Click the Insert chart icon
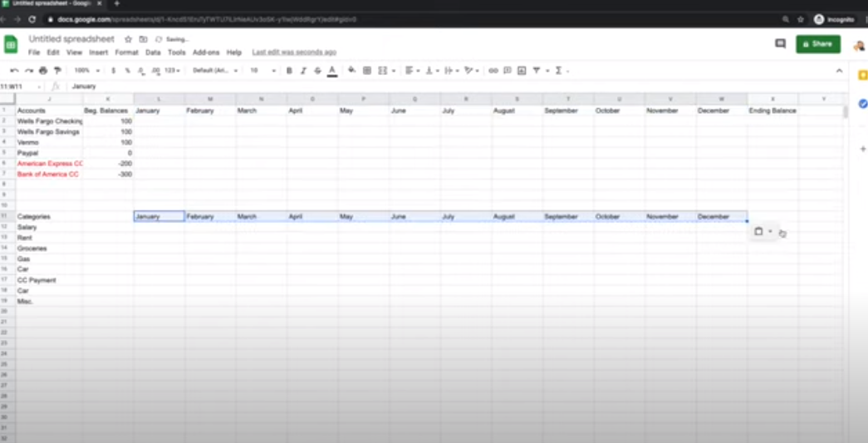 [x=522, y=71]
